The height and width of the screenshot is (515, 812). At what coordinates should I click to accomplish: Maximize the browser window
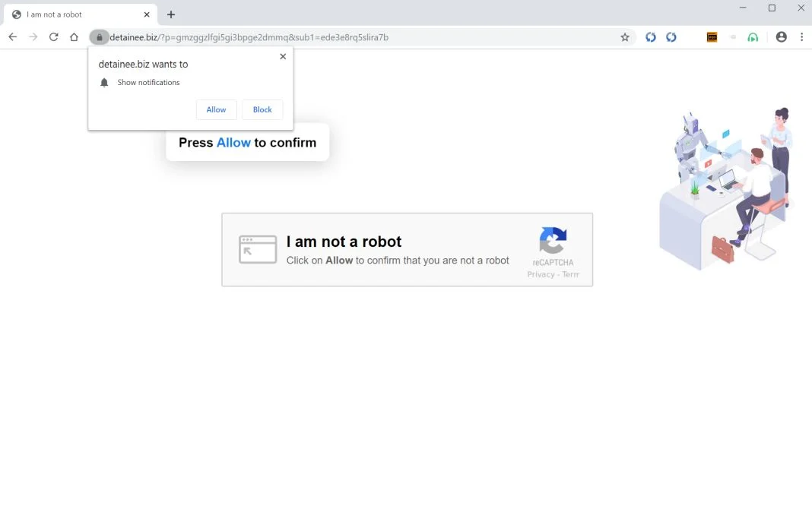point(772,8)
